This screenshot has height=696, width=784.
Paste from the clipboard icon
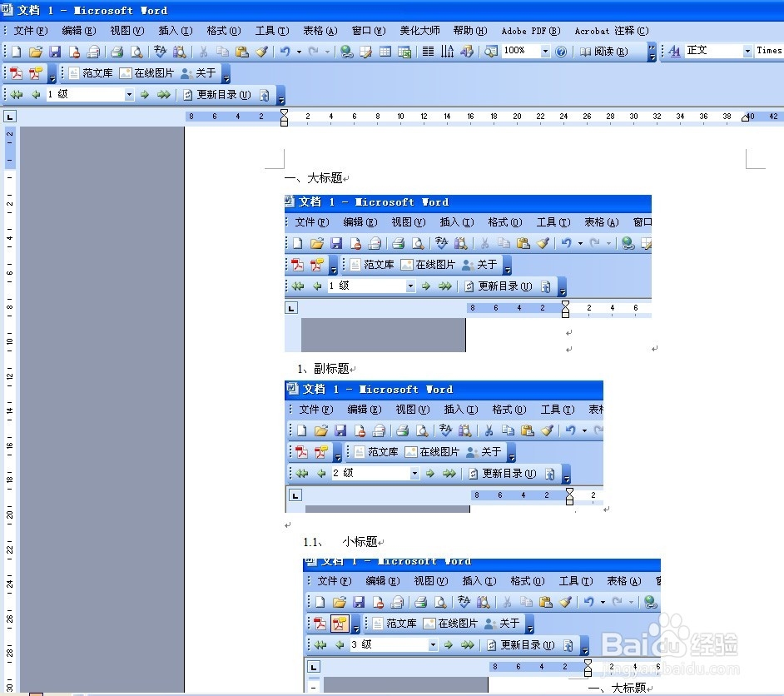click(241, 52)
